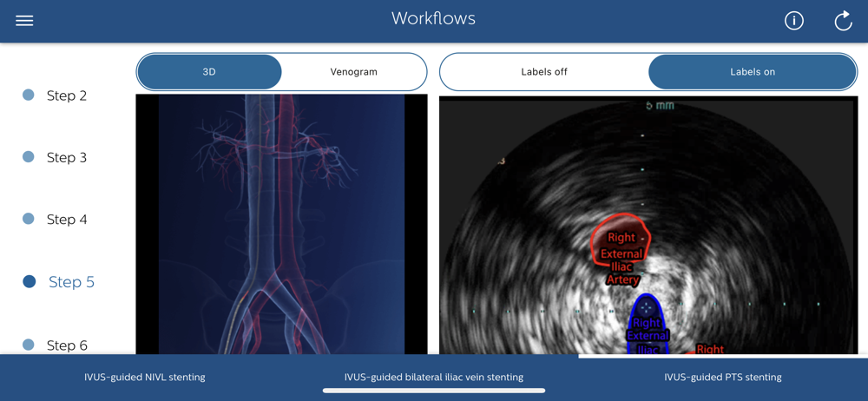Click the 3D vascular anatomy image
The width and height of the screenshot is (868, 401).
(281, 224)
